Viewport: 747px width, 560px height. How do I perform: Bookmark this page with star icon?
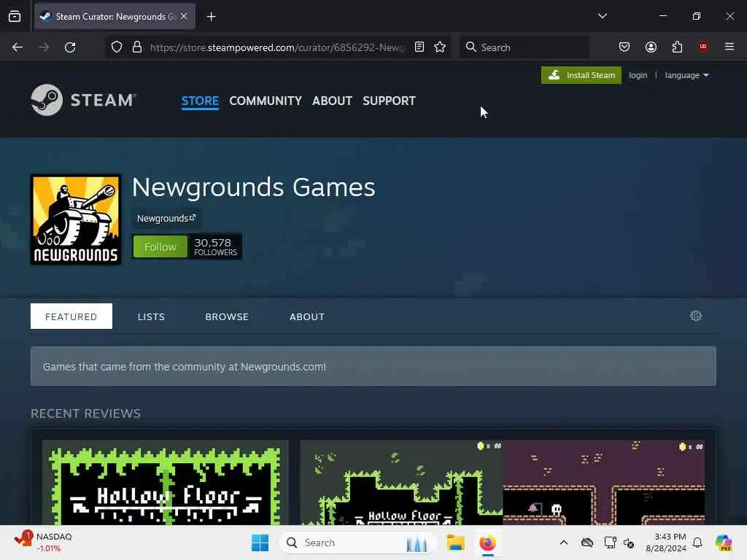[440, 47]
